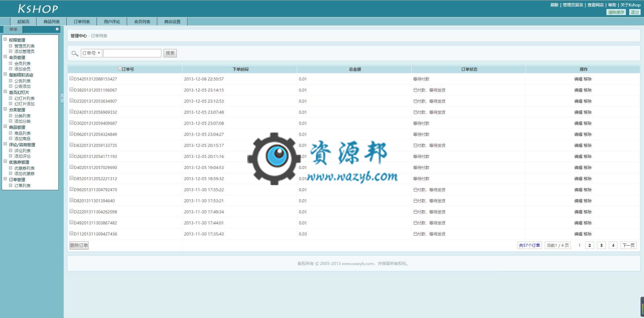The image size is (644, 318).
Task: Click the icon beside 商品列表 in tree
Action: pos(10,133)
